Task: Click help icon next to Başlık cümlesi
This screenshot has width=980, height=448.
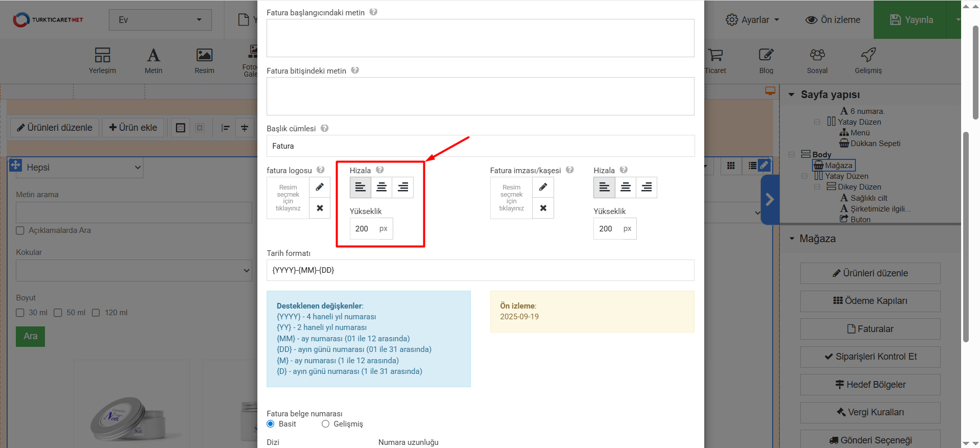Action: click(324, 128)
